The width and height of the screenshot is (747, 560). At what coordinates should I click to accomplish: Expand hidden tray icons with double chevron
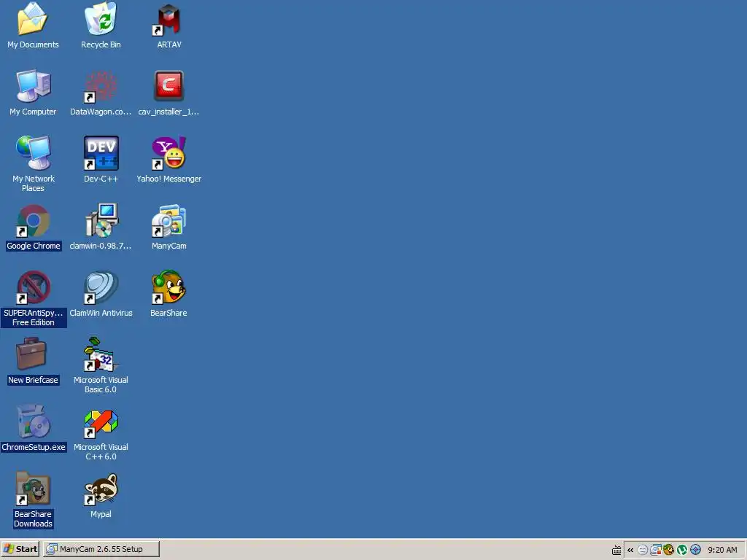click(x=630, y=550)
